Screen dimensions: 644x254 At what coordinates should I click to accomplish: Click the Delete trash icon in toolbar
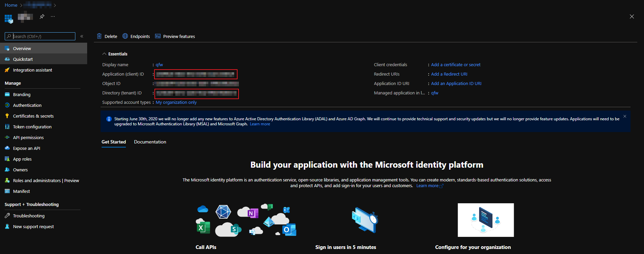[99, 36]
